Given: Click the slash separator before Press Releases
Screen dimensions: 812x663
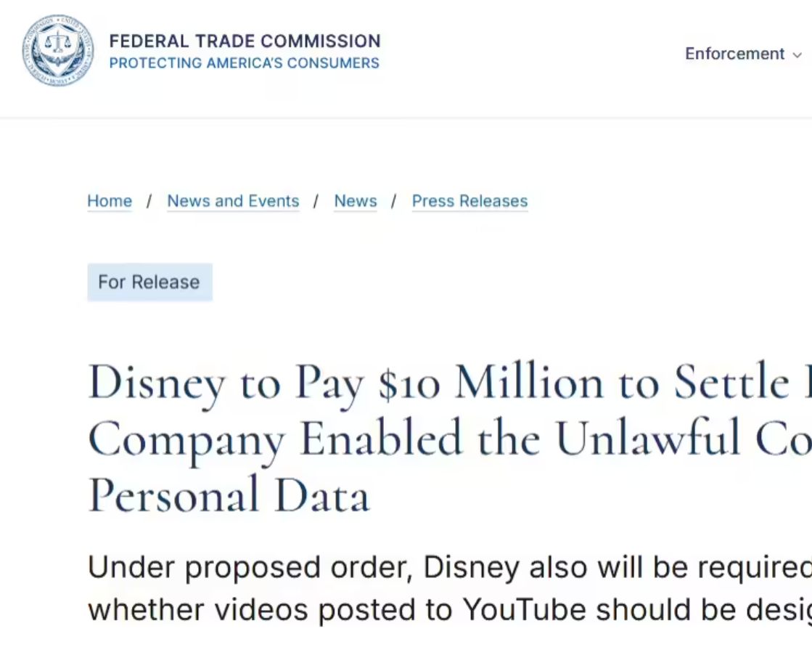Looking at the screenshot, I should (x=393, y=201).
